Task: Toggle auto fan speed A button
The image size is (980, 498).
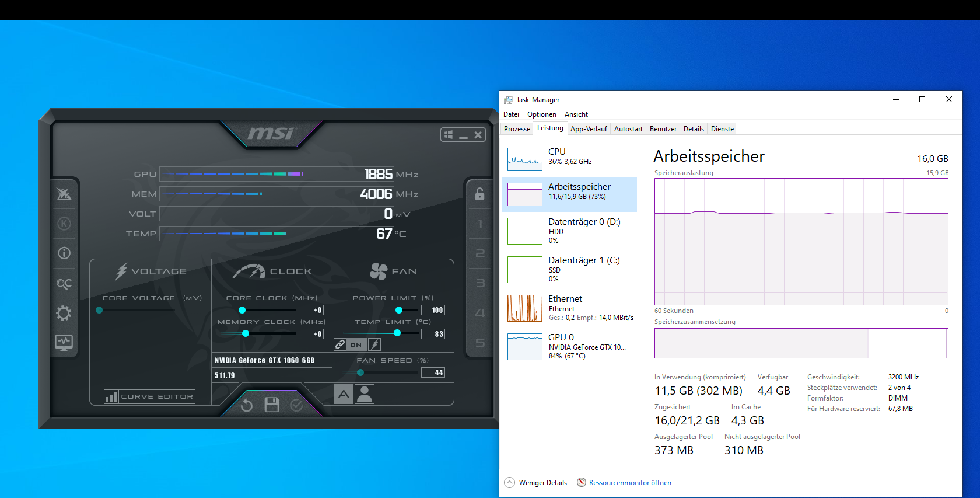Action: [344, 395]
